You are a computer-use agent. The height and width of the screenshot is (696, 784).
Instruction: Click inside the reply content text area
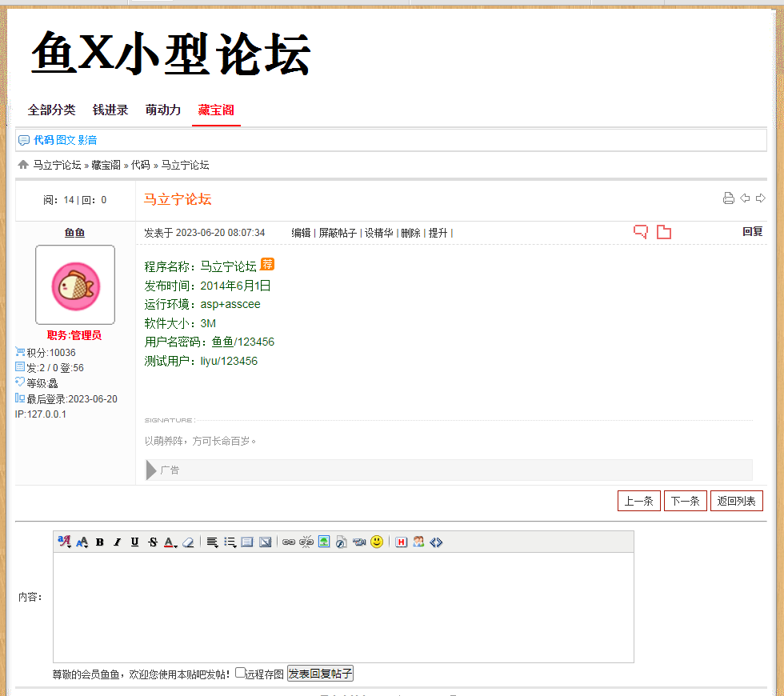coord(343,607)
